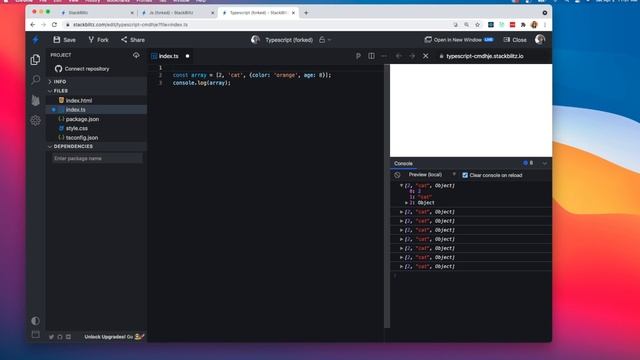The height and width of the screenshot is (360, 640).
Task: Fork this project
Action: click(x=98, y=40)
